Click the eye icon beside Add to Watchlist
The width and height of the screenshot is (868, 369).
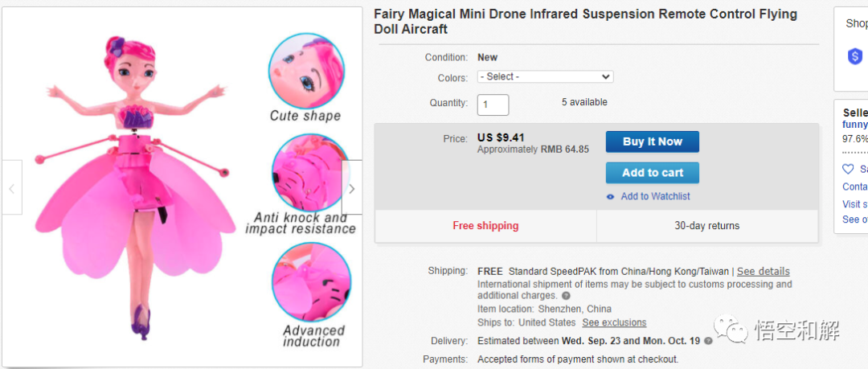611,197
